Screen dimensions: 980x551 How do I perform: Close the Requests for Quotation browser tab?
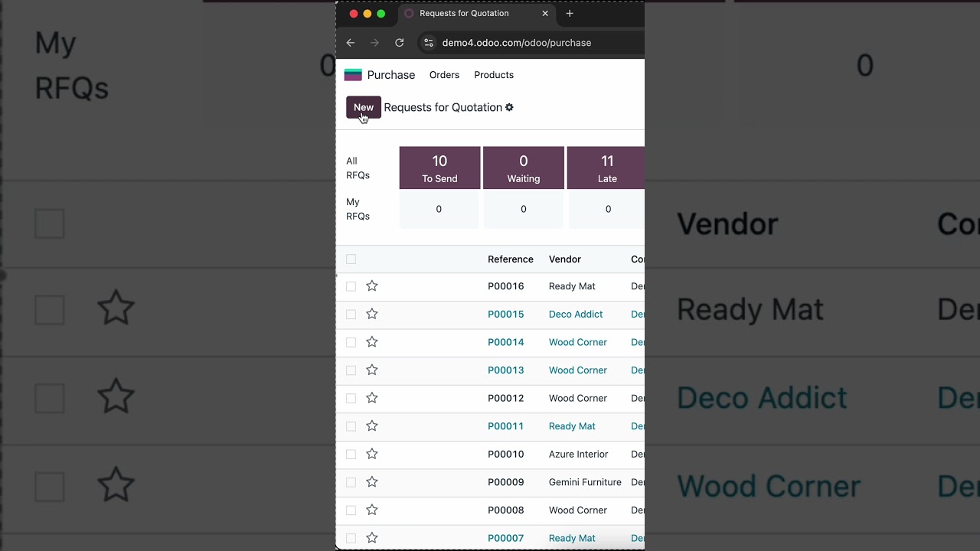[545, 13]
